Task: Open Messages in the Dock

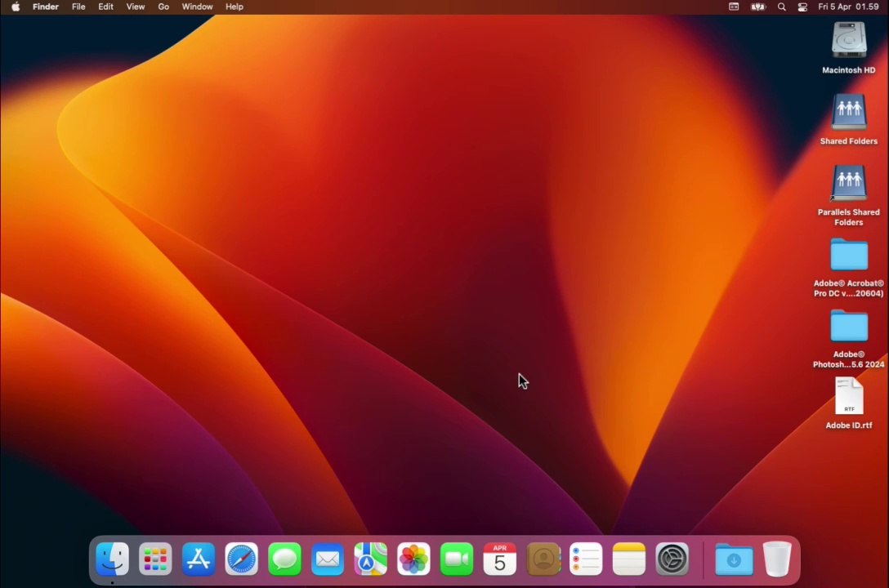Action: 284,559
